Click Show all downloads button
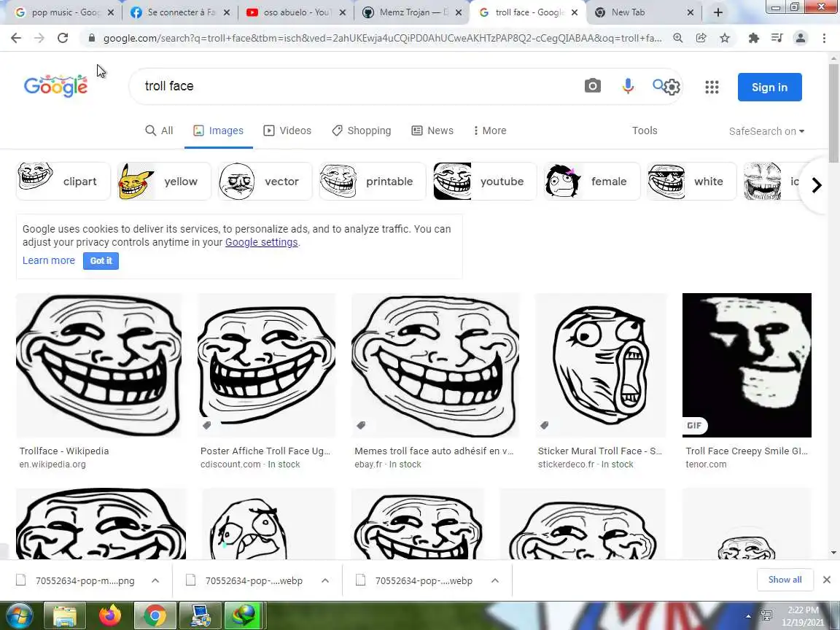The width and height of the screenshot is (840, 630). point(785,580)
